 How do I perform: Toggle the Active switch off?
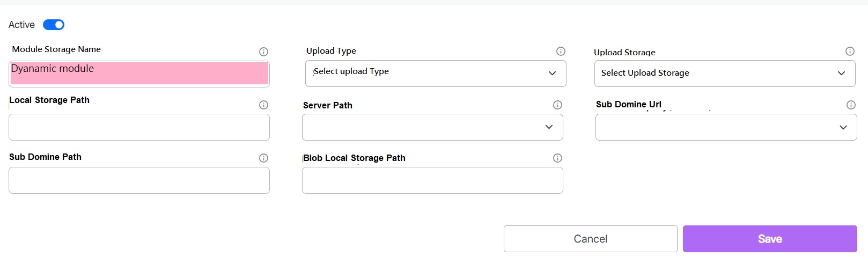54,25
